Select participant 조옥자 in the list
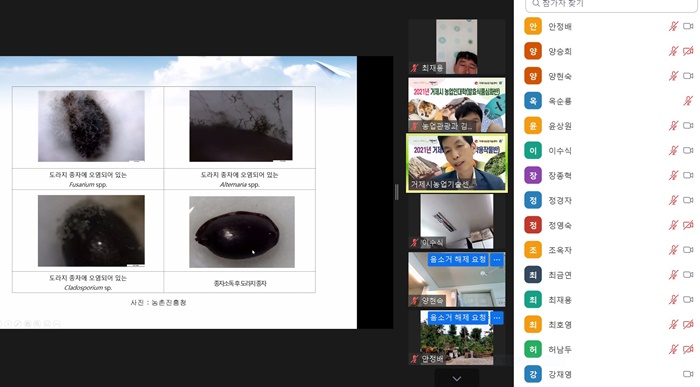 pyautogui.click(x=609, y=250)
